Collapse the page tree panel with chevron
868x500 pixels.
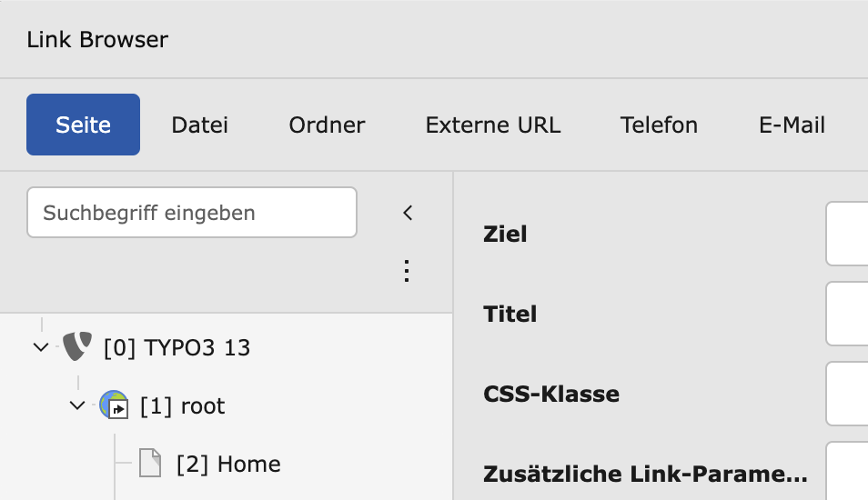point(408,213)
